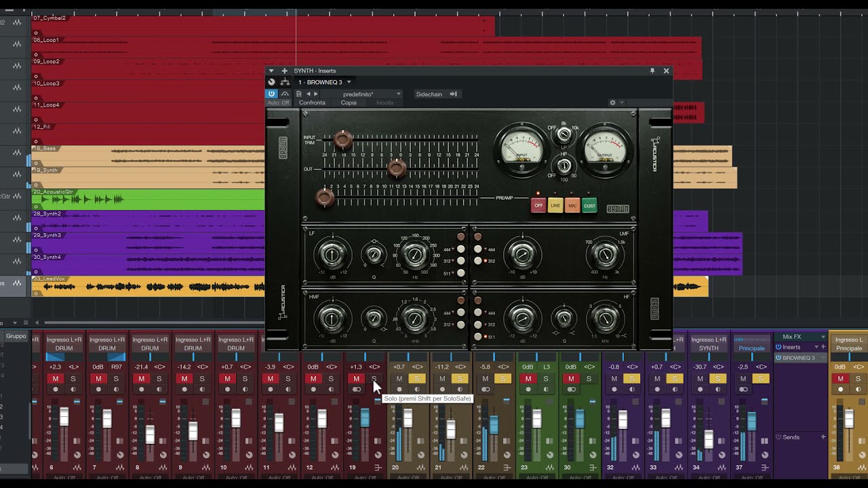Viewport: 868px width, 488px height.
Task: Click the link icon on channel 19
Action: coord(357,390)
